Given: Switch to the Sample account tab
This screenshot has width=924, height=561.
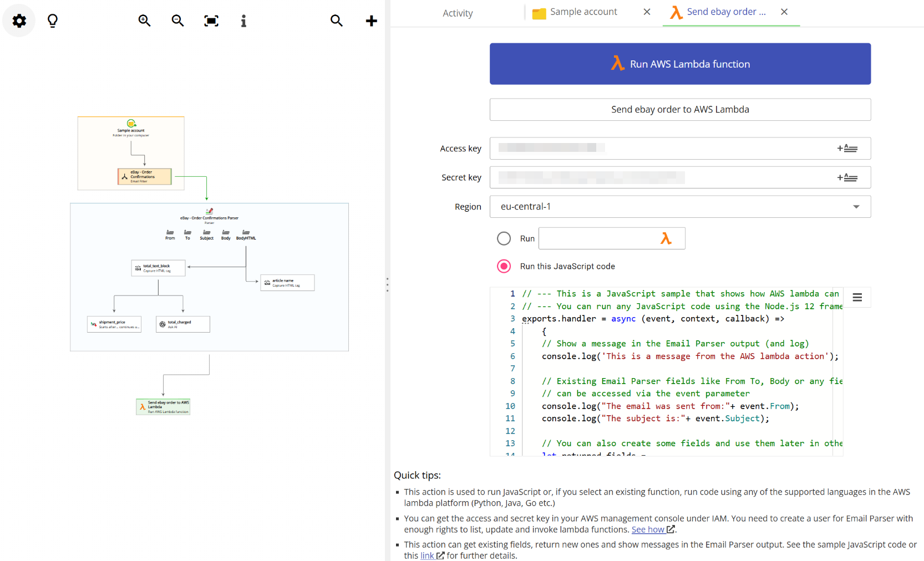Looking at the screenshot, I should 583,11.
